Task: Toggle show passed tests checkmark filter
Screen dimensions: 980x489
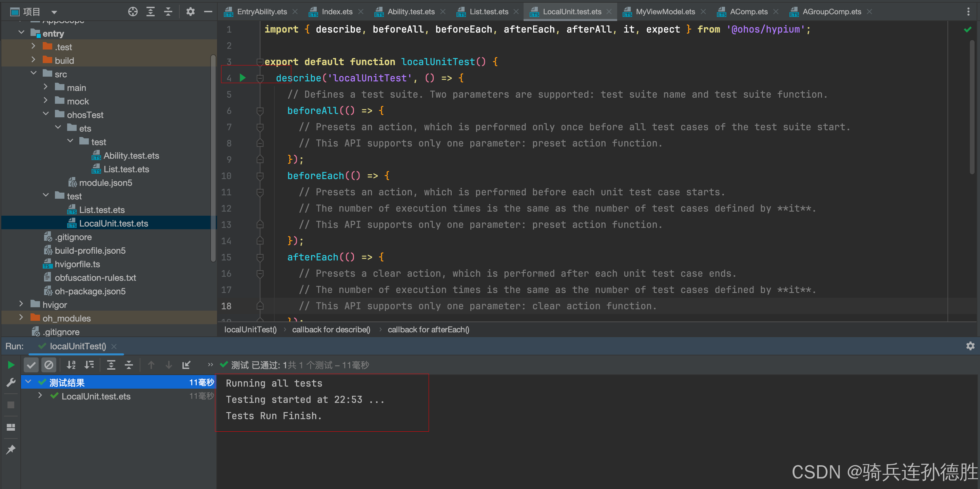Action: [x=31, y=365]
